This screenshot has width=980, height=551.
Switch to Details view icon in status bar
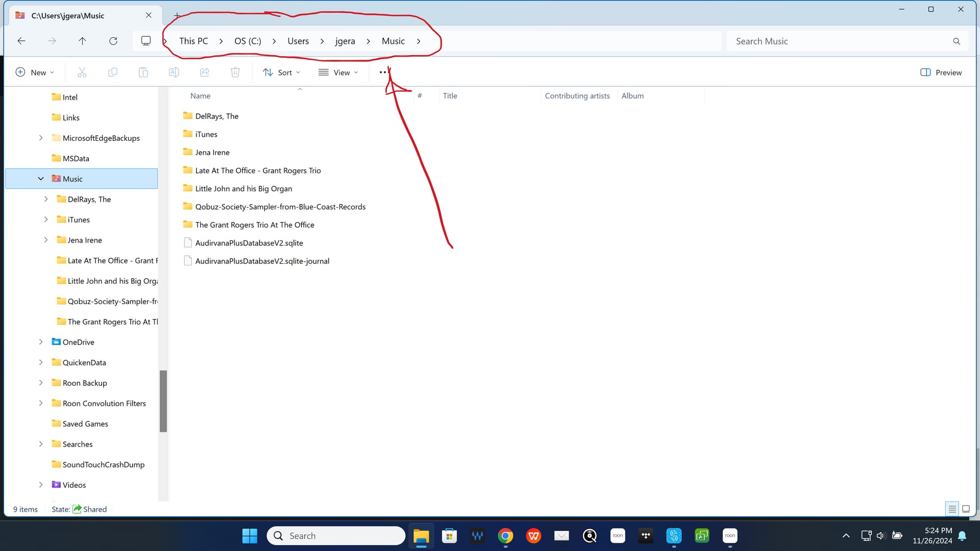pyautogui.click(x=952, y=509)
